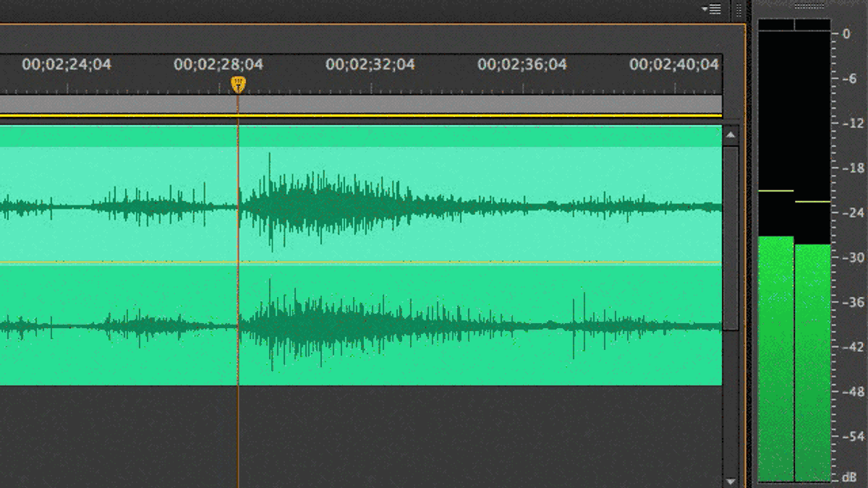Click the yellow playhead marker handle
The height and width of the screenshot is (488, 868).
[x=238, y=85]
